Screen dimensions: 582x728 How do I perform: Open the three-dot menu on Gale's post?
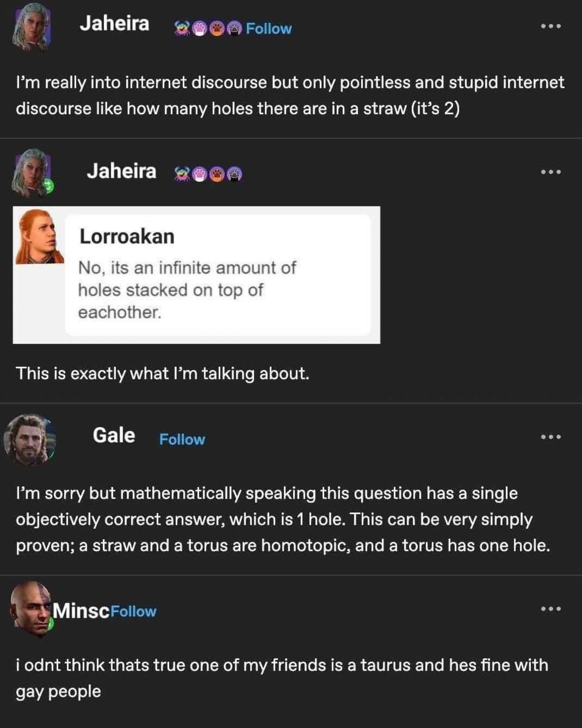pos(551,437)
